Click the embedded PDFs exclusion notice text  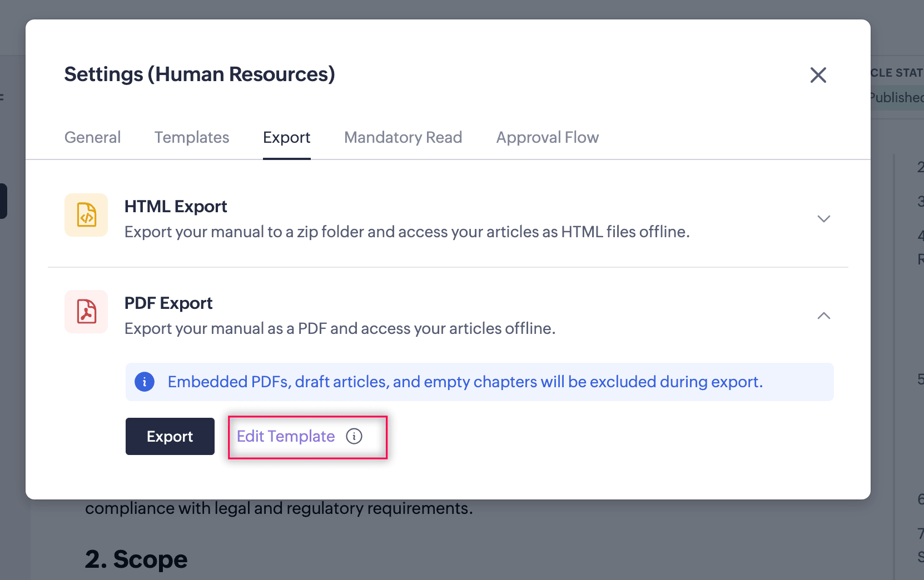click(x=465, y=382)
